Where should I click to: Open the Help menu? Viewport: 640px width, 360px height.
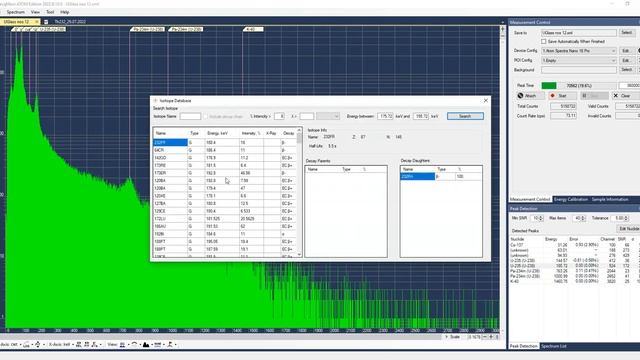point(64,12)
